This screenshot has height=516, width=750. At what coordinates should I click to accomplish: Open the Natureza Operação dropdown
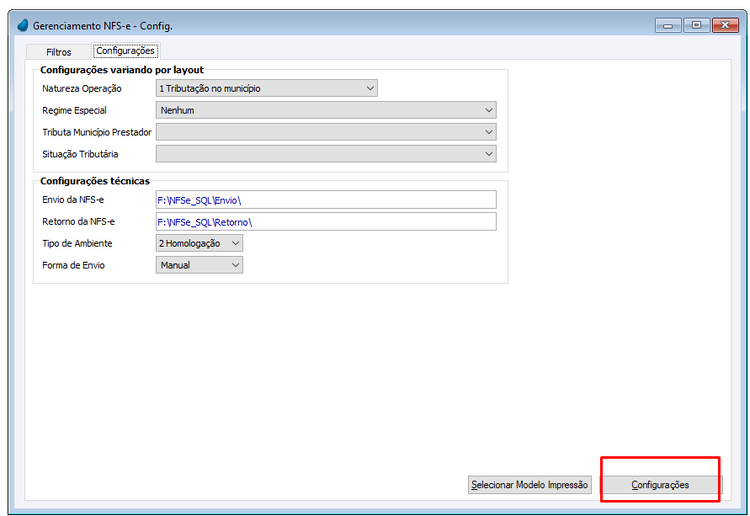pyautogui.click(x=266, y=88)
